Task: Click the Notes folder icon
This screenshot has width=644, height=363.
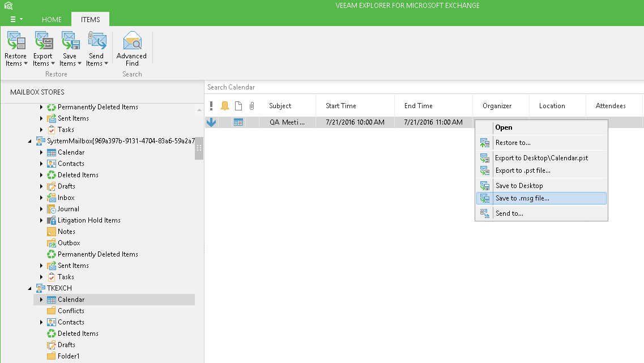Action: click(x=52, y=232)
